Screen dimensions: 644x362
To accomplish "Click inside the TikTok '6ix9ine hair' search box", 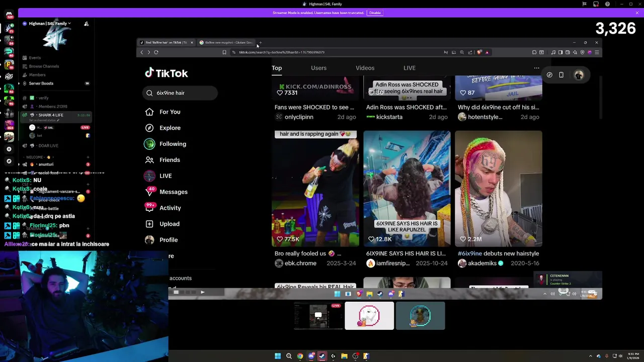I will coord(180,93).
